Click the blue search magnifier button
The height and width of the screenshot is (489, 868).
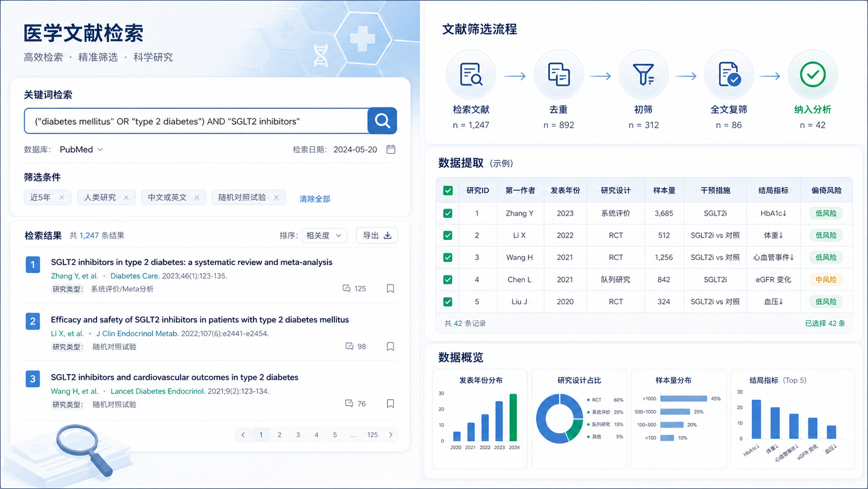382,121
